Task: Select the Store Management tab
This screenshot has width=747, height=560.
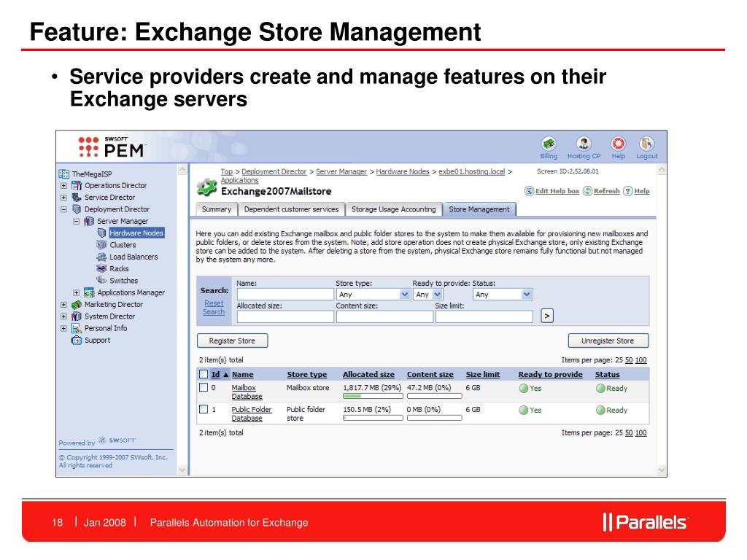Action: [479, 209]
